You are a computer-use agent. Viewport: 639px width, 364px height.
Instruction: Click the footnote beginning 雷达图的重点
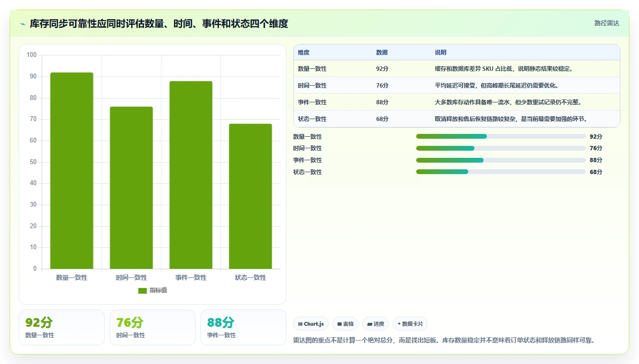click(x=443, y=341)
